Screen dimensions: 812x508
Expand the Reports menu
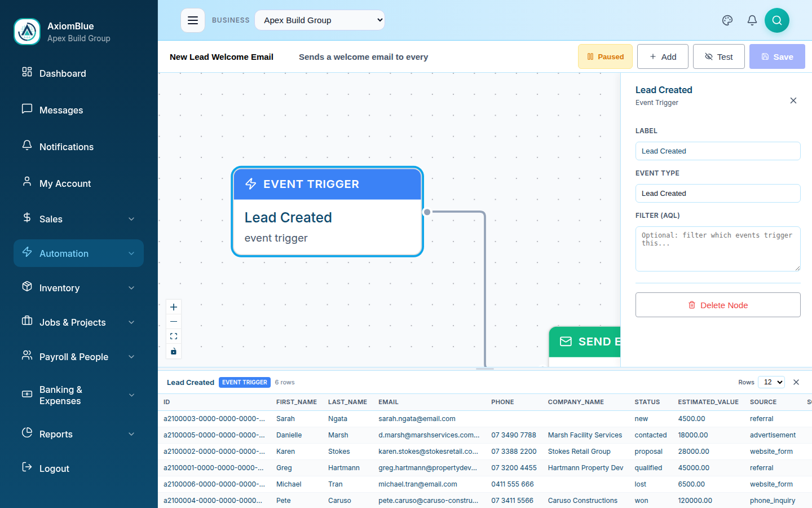pos(78,434)
